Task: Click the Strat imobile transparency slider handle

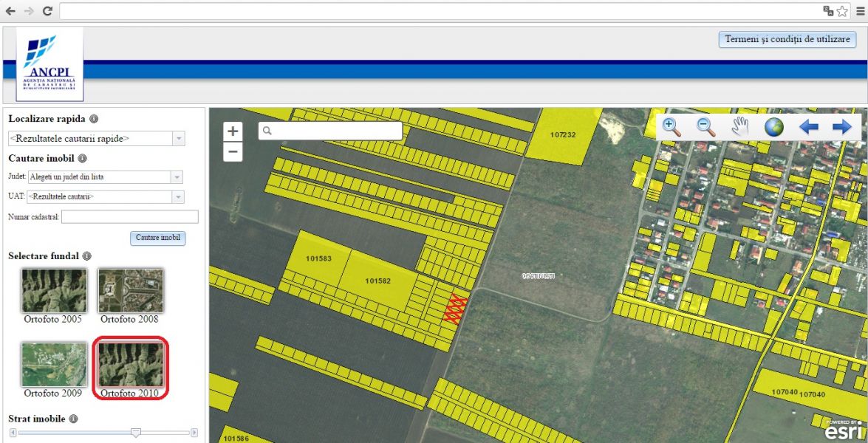Action: [x=135, y=433]
